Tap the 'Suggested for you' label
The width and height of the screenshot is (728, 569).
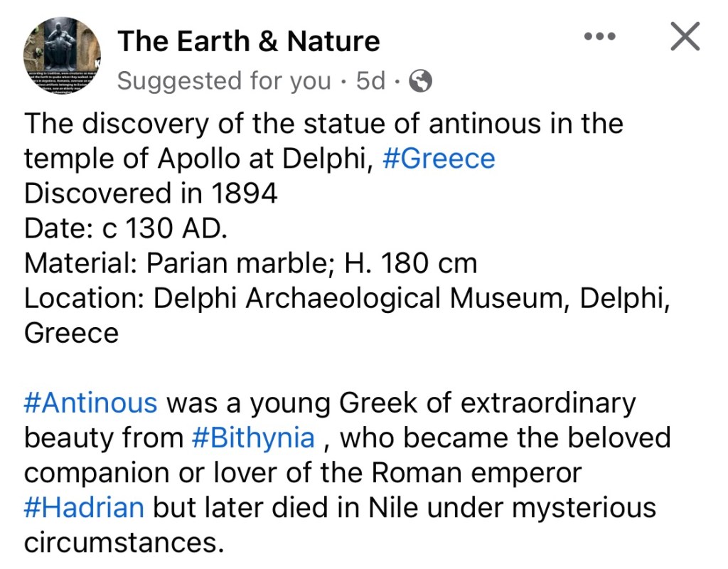(x=224, y=82)
